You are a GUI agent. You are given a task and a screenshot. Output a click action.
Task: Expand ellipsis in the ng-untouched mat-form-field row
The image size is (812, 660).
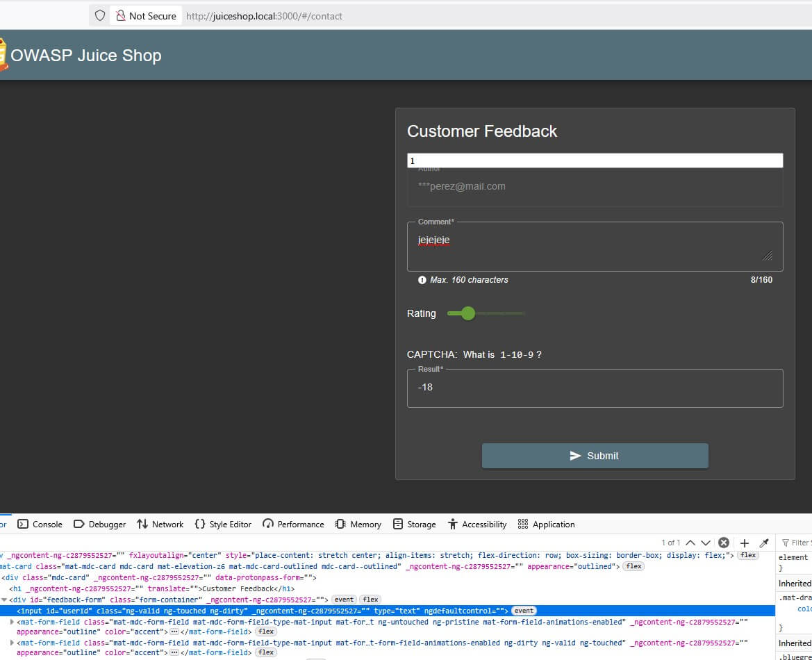coord(174,632)
